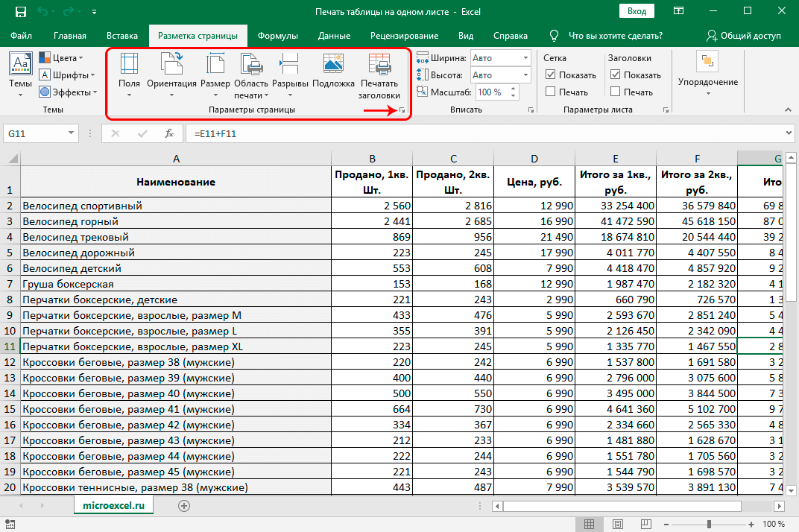Open Quick Access Toolbar customize arrow

coord(94,11)
